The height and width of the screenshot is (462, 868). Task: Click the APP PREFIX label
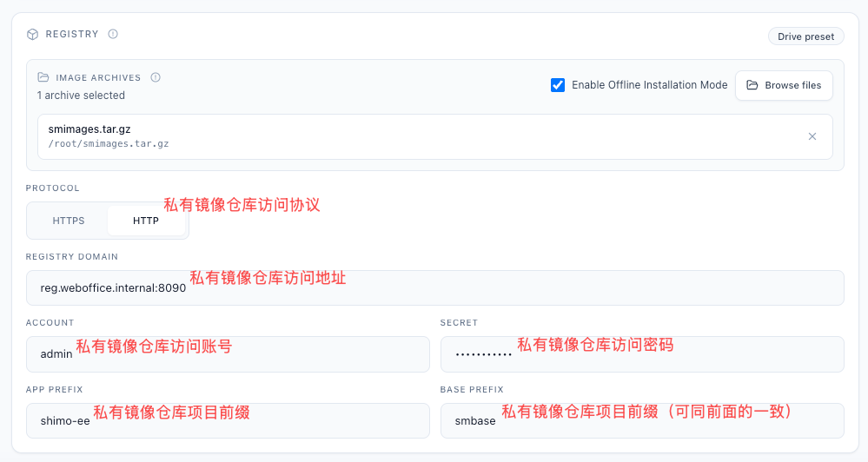pyautogui.click(x=54, y=390)
